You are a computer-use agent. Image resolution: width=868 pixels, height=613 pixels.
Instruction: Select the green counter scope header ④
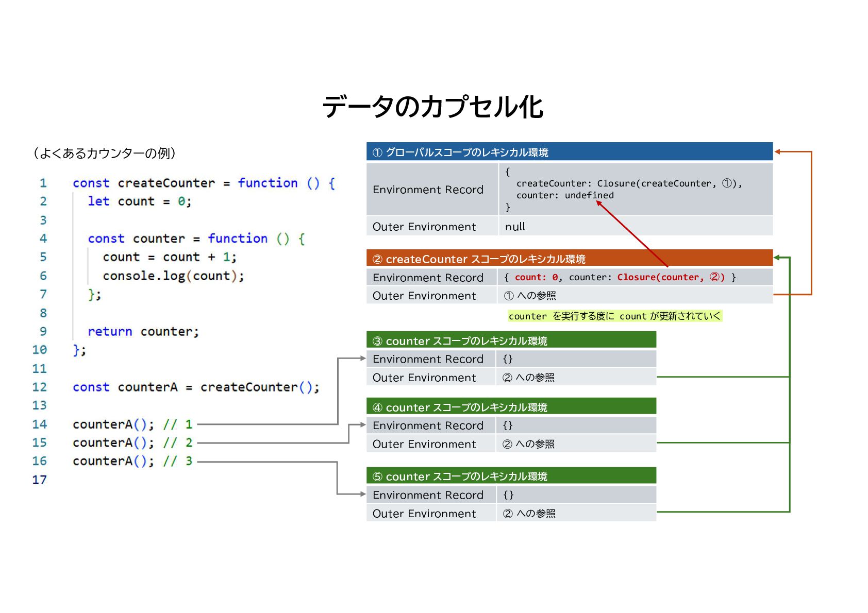coord(511,407)
